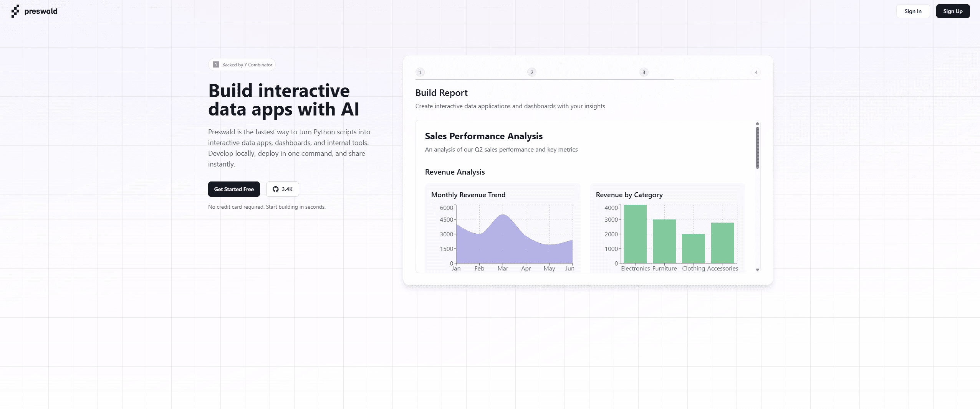Go to step 4 in the stepper
This screenshot has width=980, height=409.
[756, 72]
